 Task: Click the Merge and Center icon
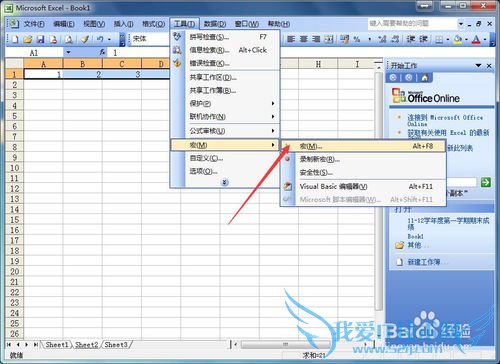(329, 39)
